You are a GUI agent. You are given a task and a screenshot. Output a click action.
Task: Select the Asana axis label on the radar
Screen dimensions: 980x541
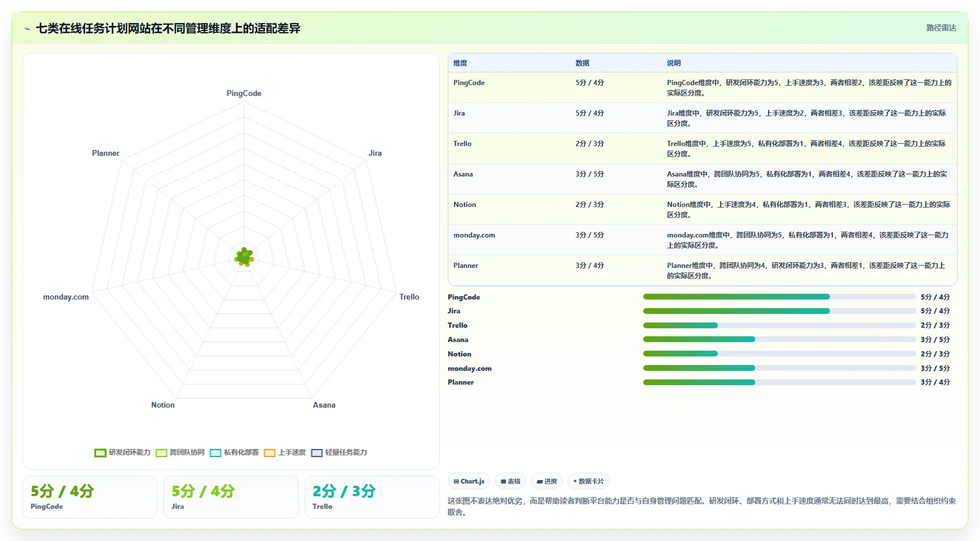click(324, 405)
